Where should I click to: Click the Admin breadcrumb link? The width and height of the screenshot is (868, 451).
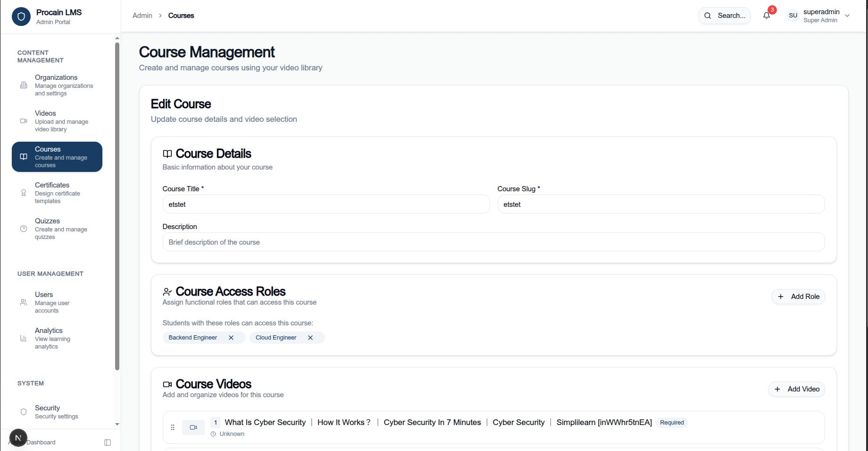pyautogui.click(x=142, y=16)
